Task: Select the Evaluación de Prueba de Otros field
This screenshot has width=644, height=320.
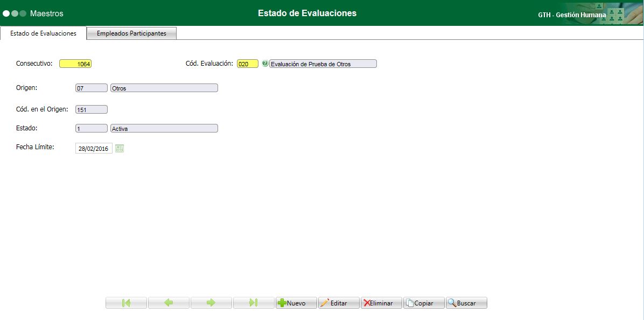Action: (x=323, y=64)
